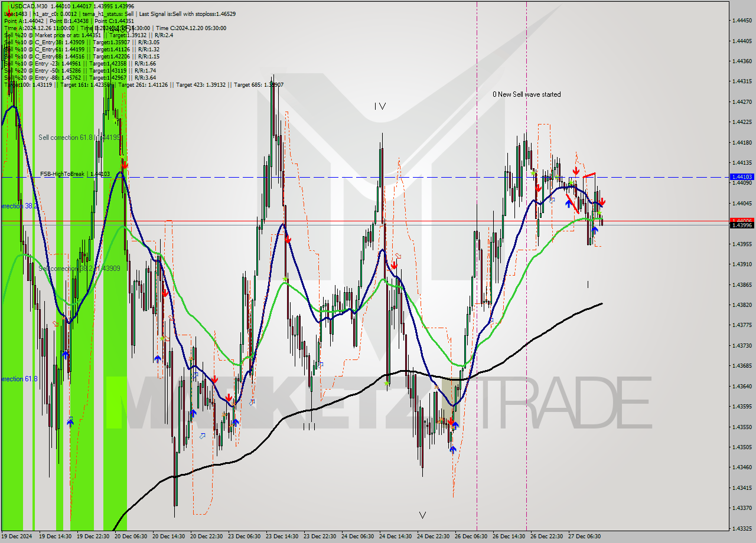Click the '24 Dec 22:30' time axis label
Viewport: 756px width, 543px height.
point(433,537)
